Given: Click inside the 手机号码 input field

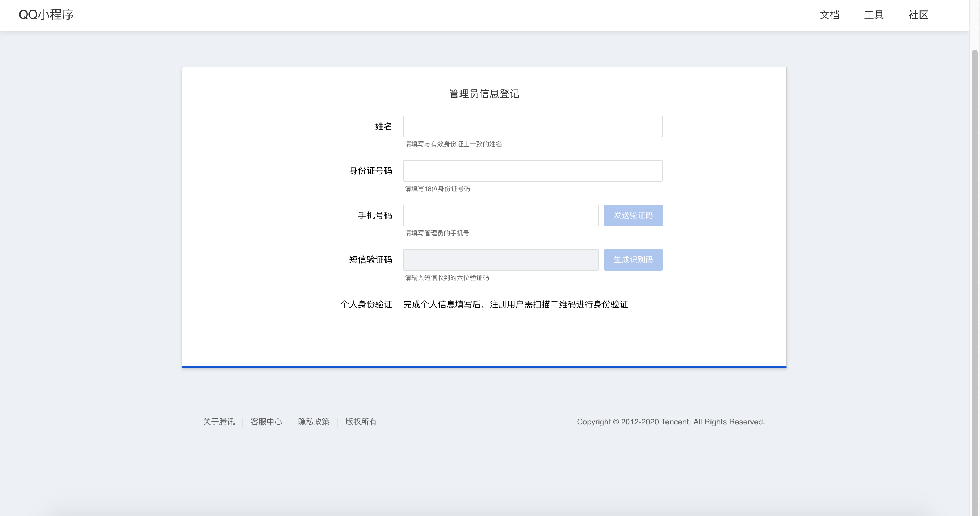Looking at the screenshot, I should [500, 215].
